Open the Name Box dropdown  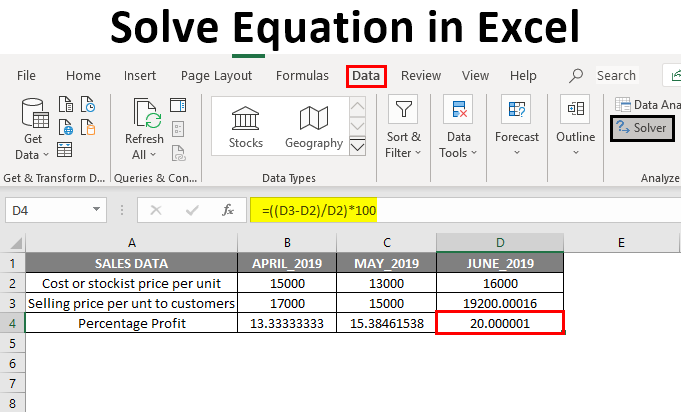(x=96, y=210)
